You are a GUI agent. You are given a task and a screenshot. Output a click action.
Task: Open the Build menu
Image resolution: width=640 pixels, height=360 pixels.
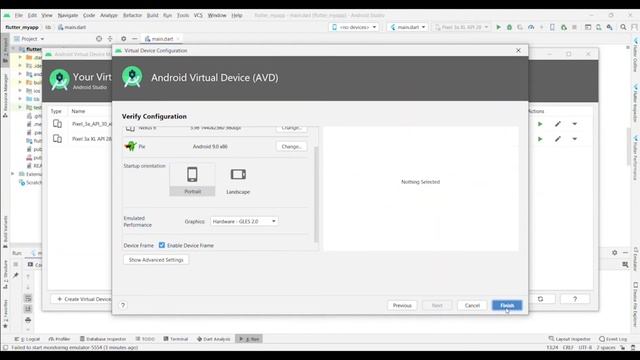(152, 15)
